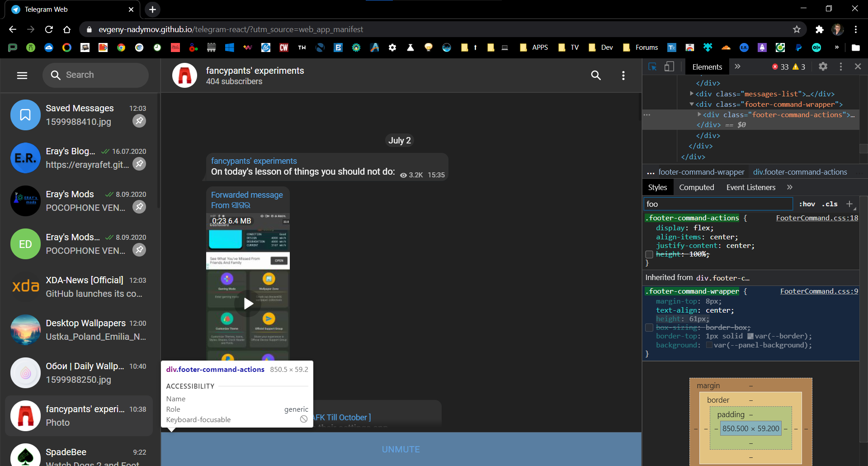868x466 pixels.
Task: Open the FooterCommand.css:18 stylesheet link
Action: (816, 218)
